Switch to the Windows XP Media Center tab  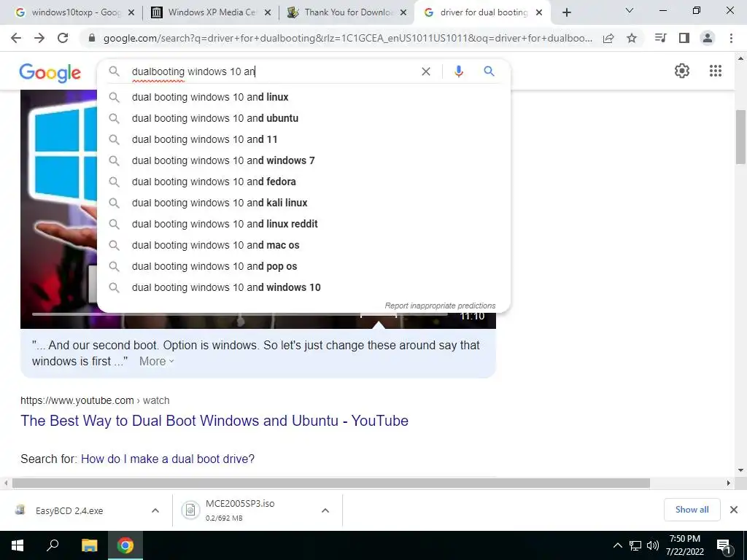[212, 12]
